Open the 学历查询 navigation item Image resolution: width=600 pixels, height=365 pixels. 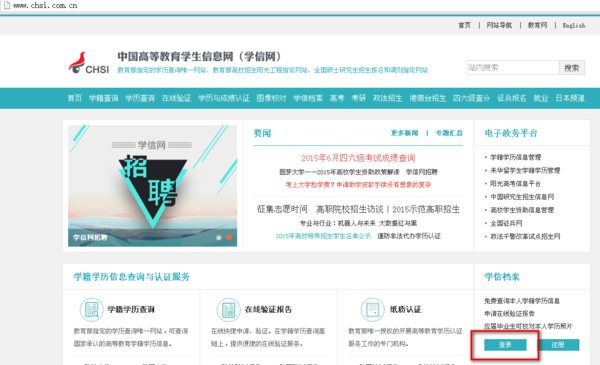click(140, 98)
